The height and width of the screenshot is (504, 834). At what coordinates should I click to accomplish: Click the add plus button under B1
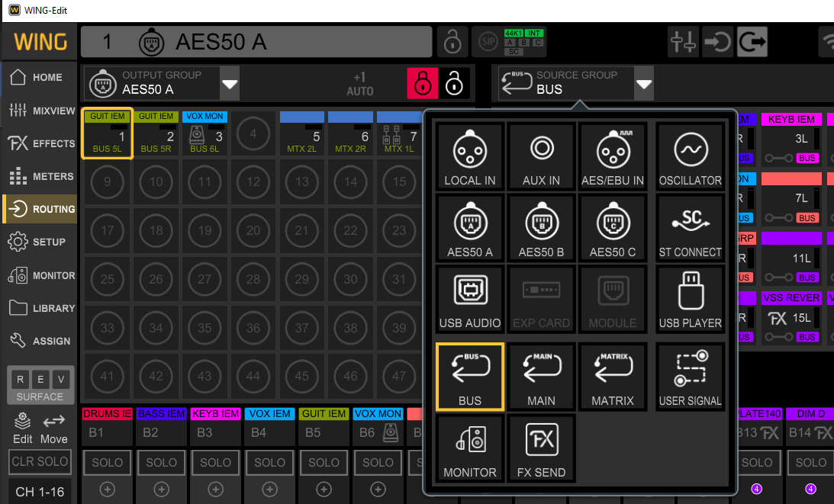point(108,489)
